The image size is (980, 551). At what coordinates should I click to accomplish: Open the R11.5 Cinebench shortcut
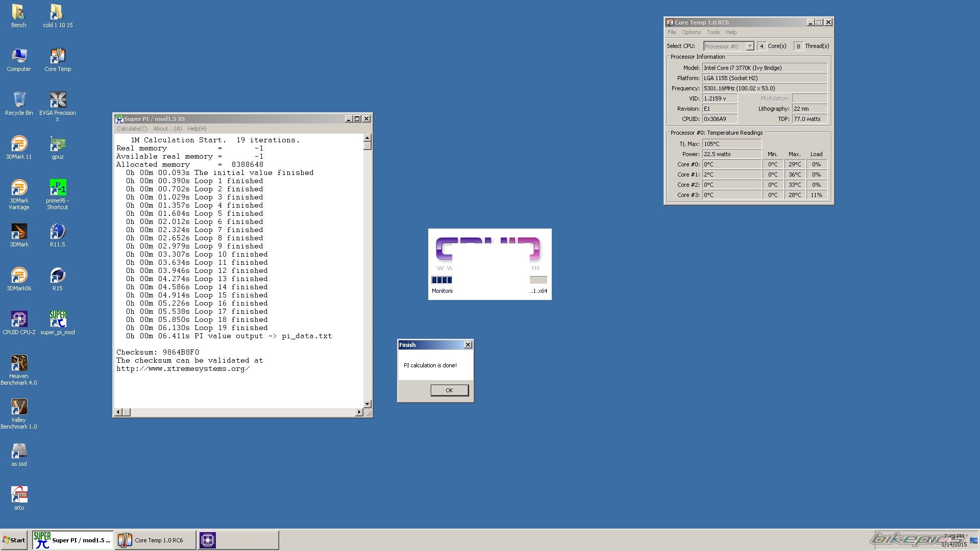pos(57,235)
